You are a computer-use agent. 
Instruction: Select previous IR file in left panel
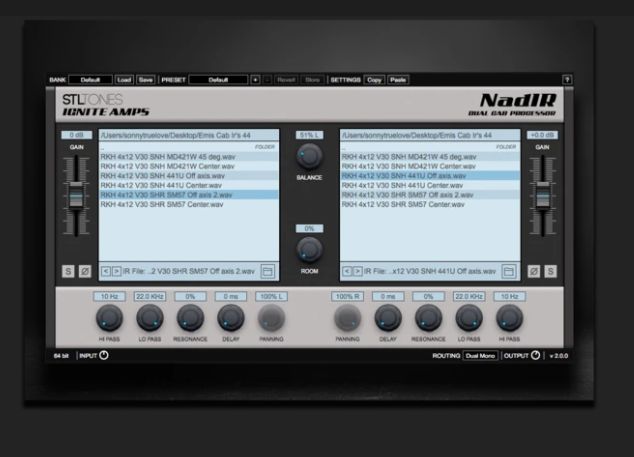[x=106, y=271]
